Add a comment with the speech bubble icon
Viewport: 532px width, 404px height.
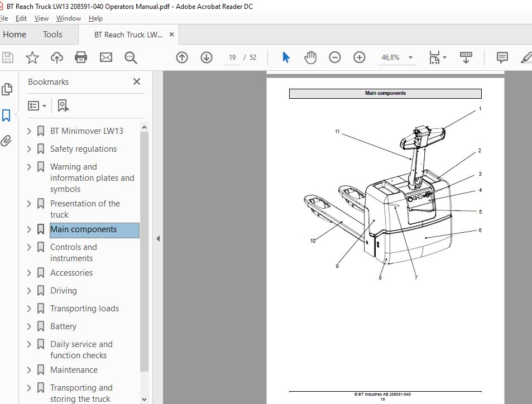(x=502, y=57)
